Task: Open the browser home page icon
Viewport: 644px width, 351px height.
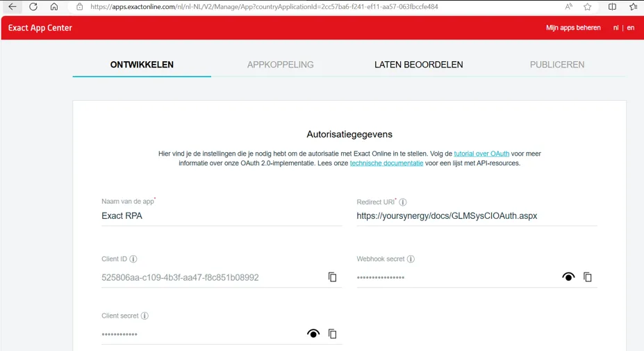Action: point(53,6)
